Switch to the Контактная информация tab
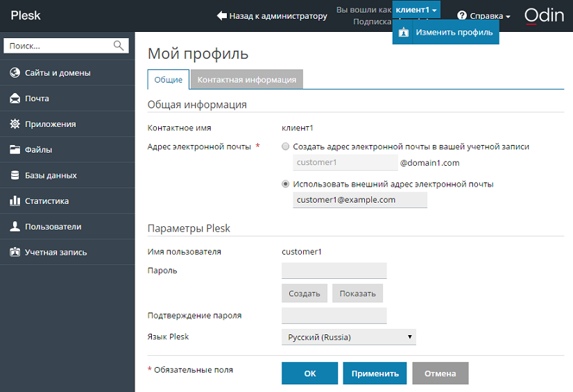This screenshot has width=573, height=392. tap(247, 80)
